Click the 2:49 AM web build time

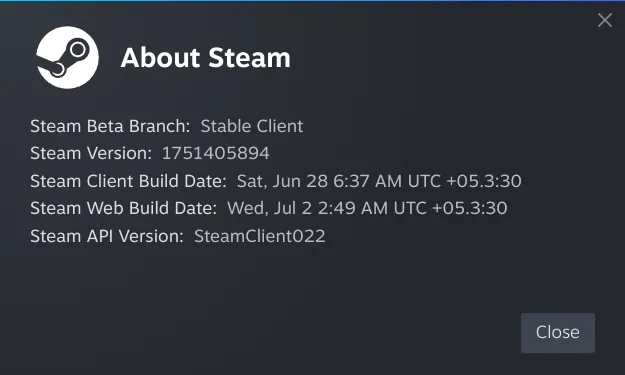353,208
